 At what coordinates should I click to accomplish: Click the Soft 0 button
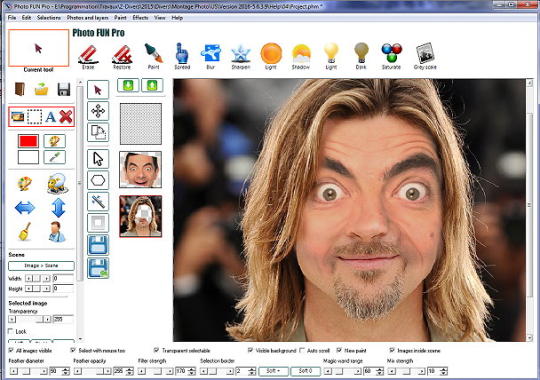[305, 371]
